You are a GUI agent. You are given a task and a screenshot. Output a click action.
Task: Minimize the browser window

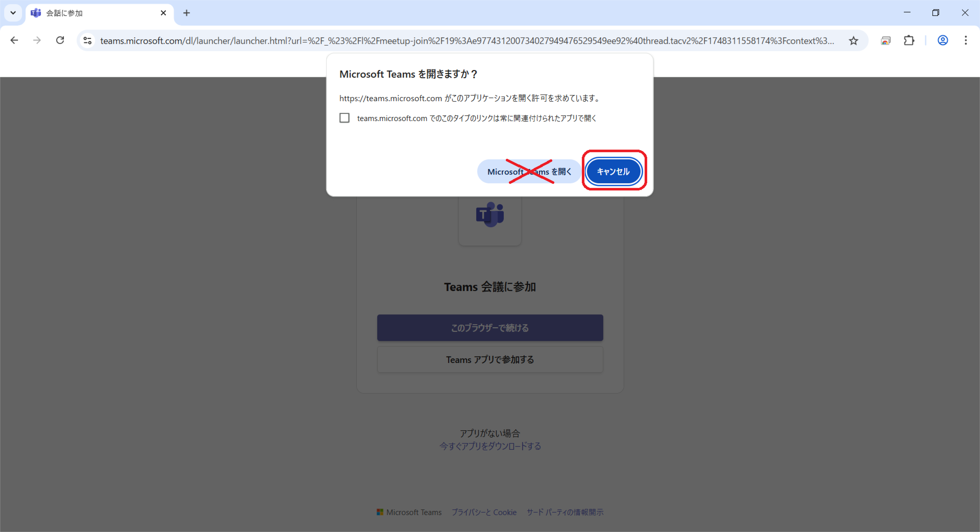pos(907,13)
